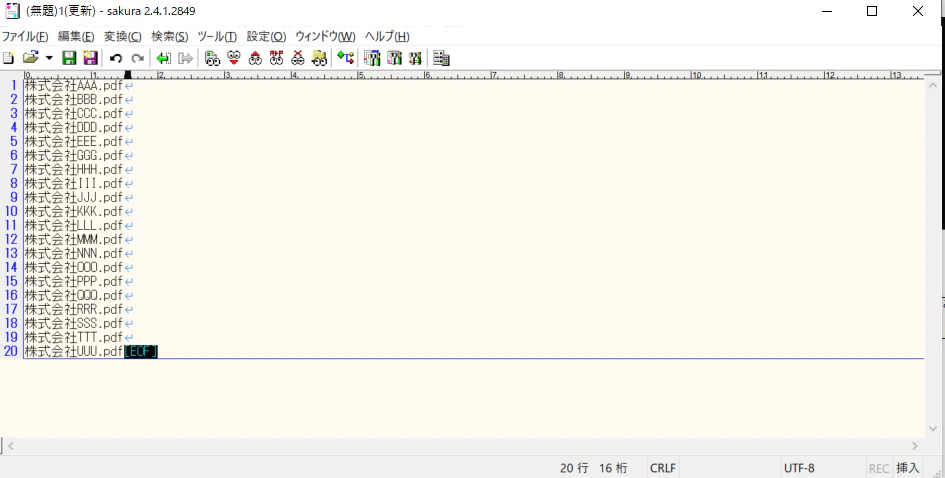
Task: Click the highlighted [EOF] marker
Action: [141, 351]
